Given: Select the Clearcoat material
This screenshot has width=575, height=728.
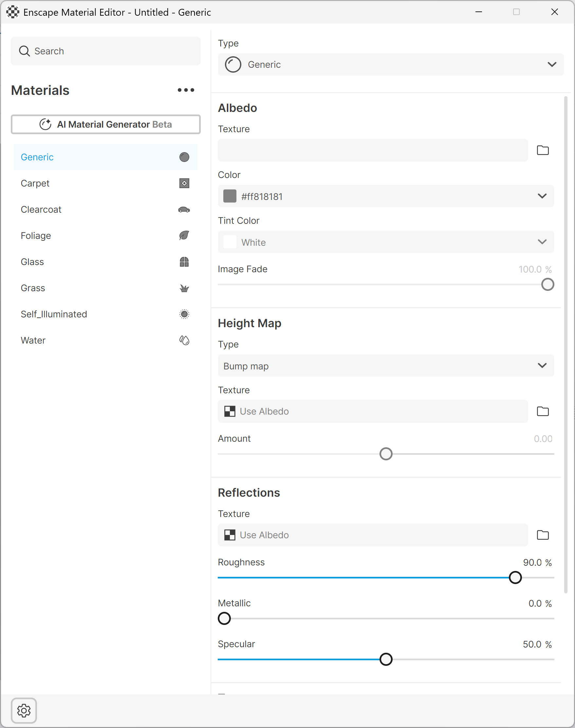Looking at the screenshot, I should 106,210.
